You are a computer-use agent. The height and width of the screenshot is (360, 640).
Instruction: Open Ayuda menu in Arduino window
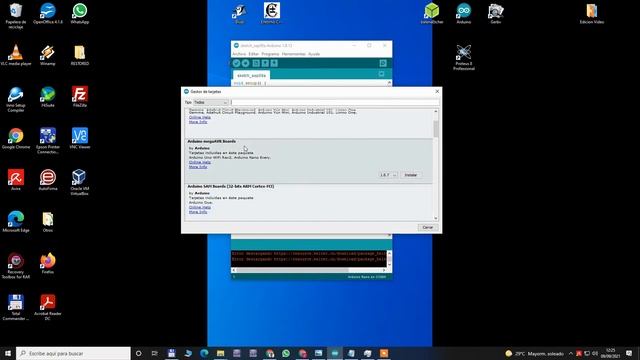(314, 54)
